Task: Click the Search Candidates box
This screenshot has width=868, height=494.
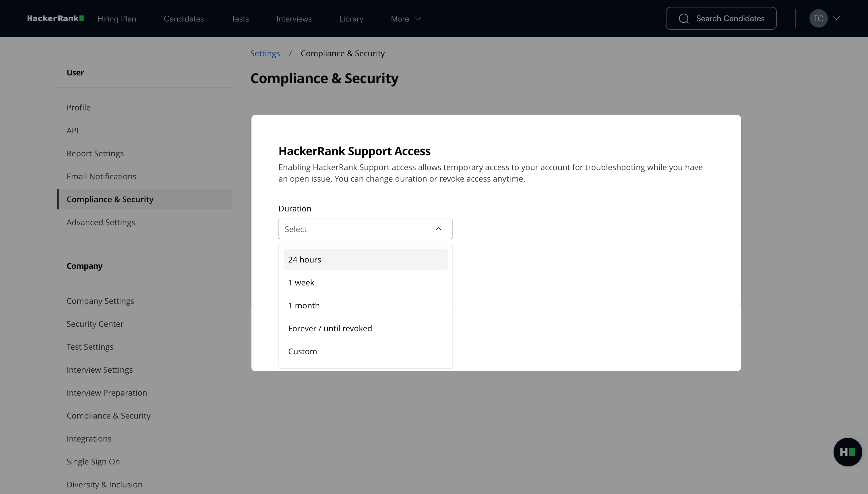Action: click(721, 18)
